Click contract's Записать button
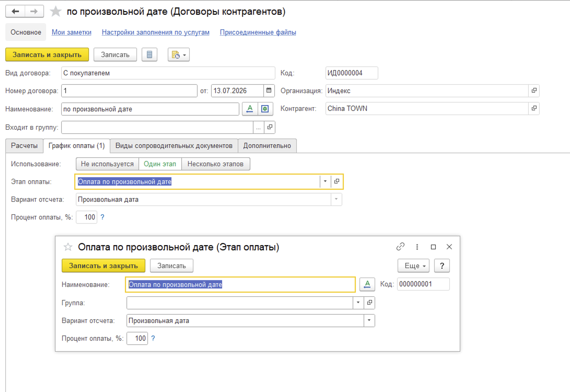Viewport: 570px width, 392px height. click(115, 55)
